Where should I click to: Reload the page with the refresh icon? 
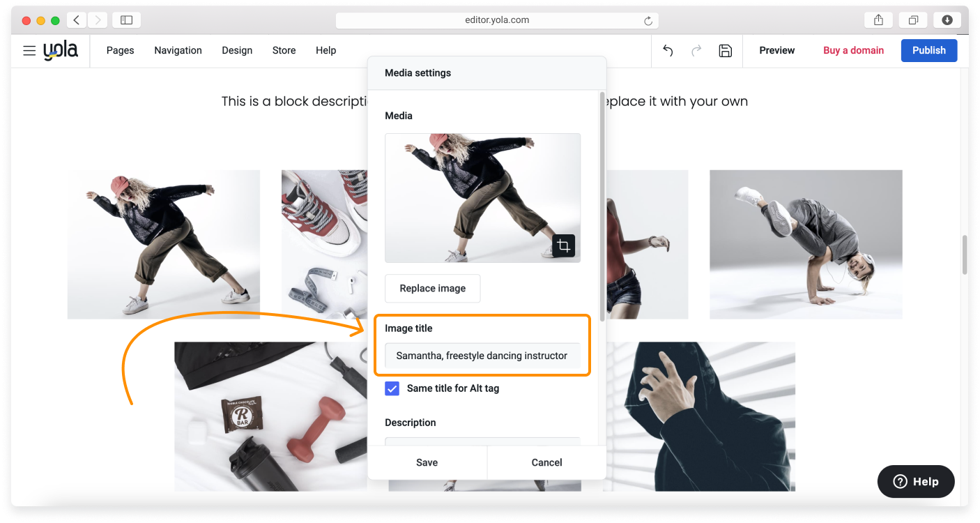click(x=648, y=21)
